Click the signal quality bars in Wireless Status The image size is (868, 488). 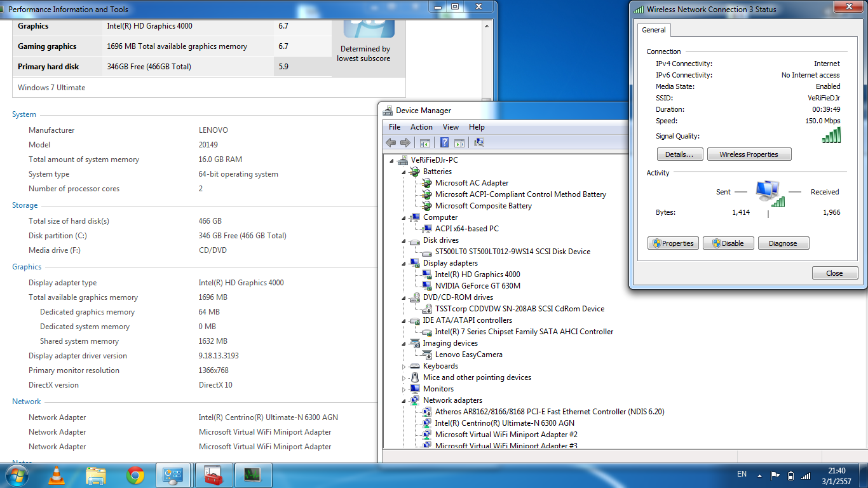[x=831, y=135]
